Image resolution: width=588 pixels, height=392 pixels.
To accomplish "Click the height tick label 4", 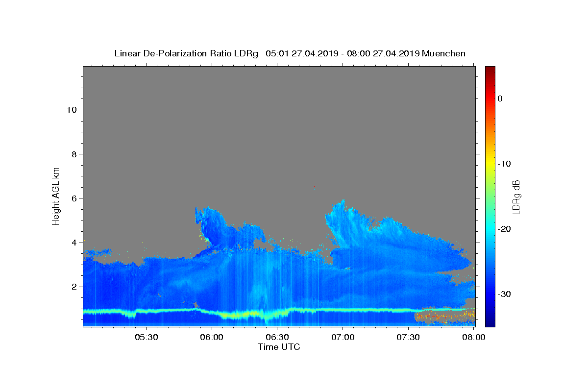I will 73,243.
